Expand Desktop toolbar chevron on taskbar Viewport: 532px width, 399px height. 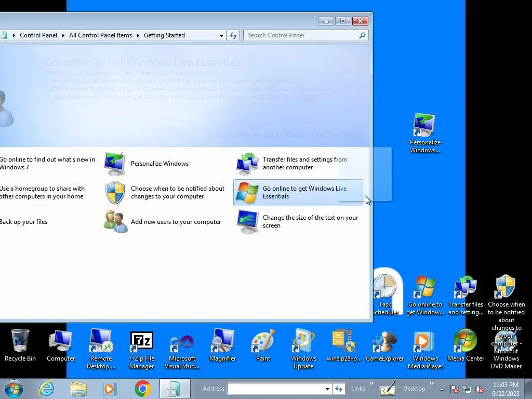click(431, 383)
